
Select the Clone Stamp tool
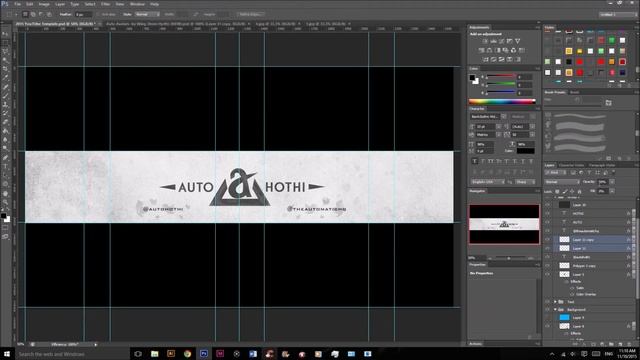[x=5, y=104]
